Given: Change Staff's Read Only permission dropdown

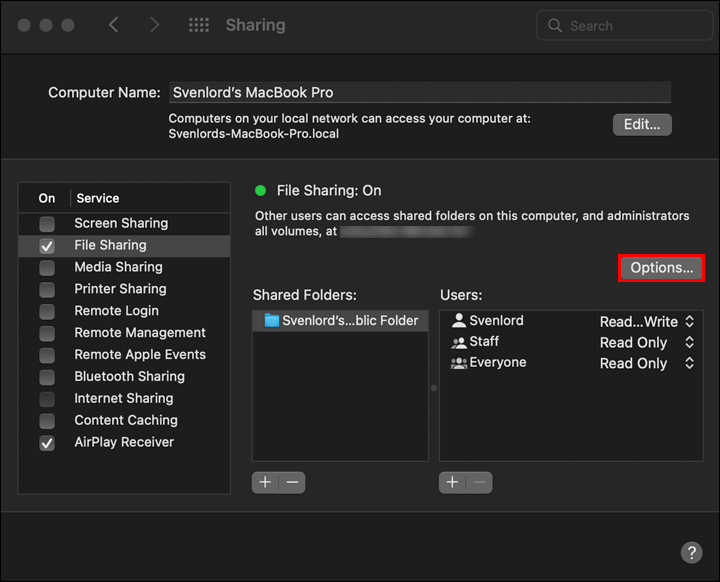Looking at the screenshot, I should (647, 342).
